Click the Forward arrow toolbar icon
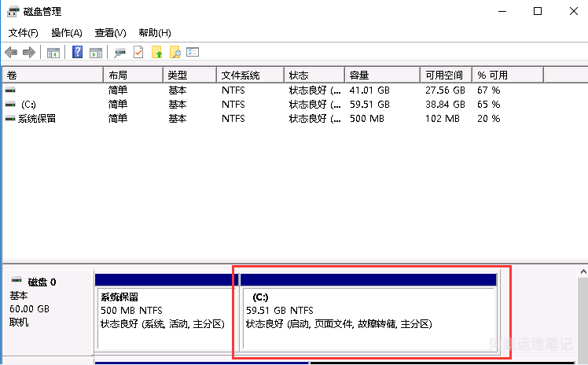Image resolution: width=588 pixels, height=365 pixels. 29,53
